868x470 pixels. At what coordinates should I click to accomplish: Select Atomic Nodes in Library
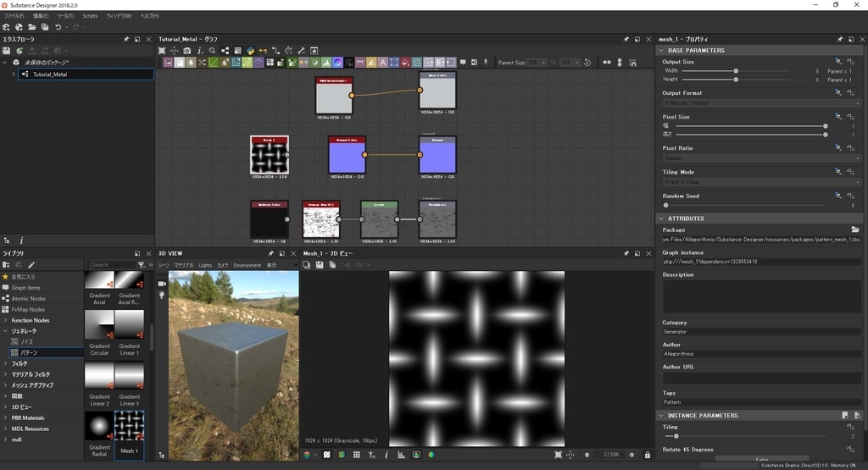tap(28, 299)
